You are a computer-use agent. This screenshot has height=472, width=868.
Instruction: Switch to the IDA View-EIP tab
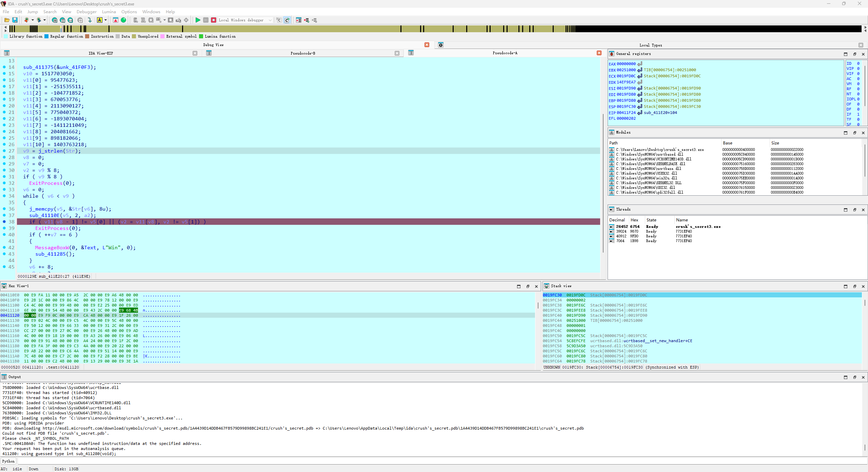pos(101,53)
